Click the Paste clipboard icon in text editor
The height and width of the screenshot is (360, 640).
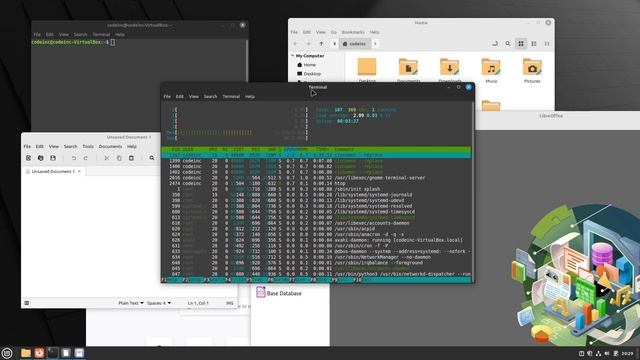pyautogui.click(x=131, y=158)
